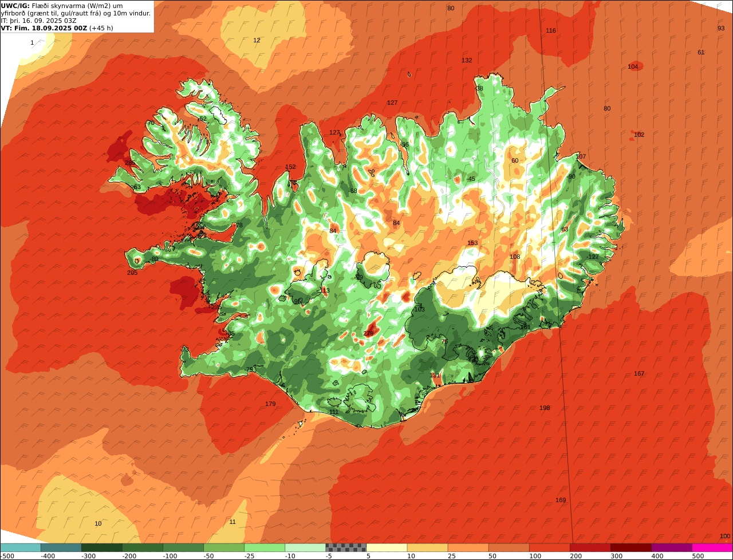Click the flux value 107 on the east coast
733x560 pixels.
pos(581,156)
